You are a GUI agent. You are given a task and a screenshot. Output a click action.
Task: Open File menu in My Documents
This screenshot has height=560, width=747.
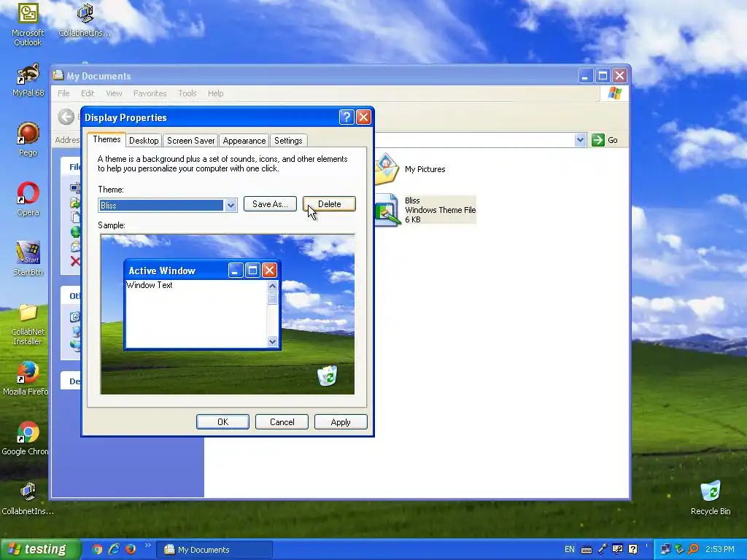click(63, 93)
